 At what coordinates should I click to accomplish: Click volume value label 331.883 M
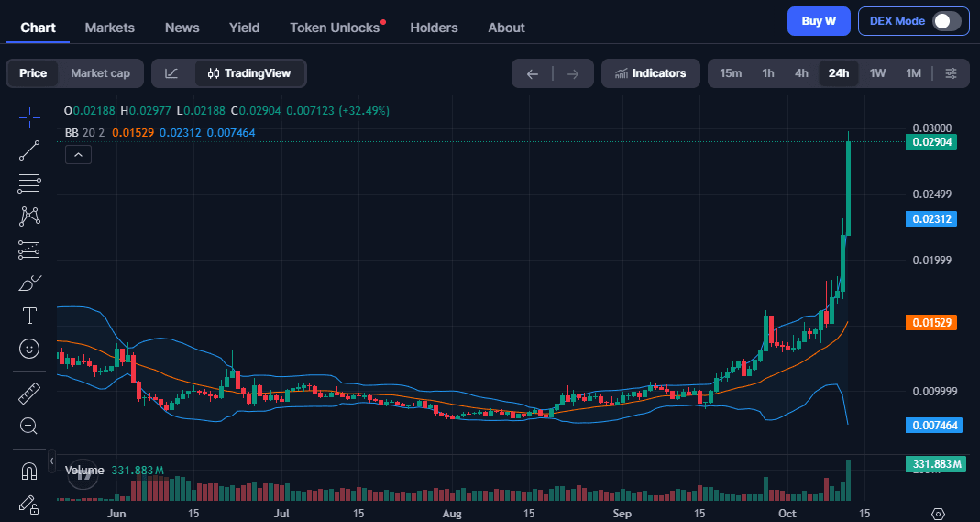pos(936,464)
